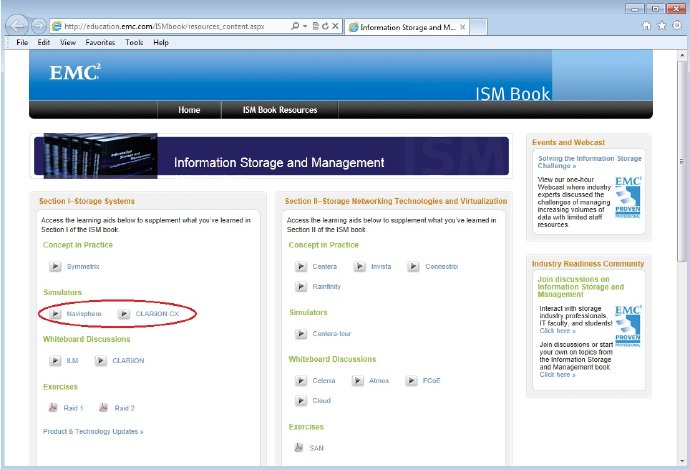The height and width of the screenshot is (469, 690).
Task: Click the search magnifier in address bar
Action: point(295,26)
